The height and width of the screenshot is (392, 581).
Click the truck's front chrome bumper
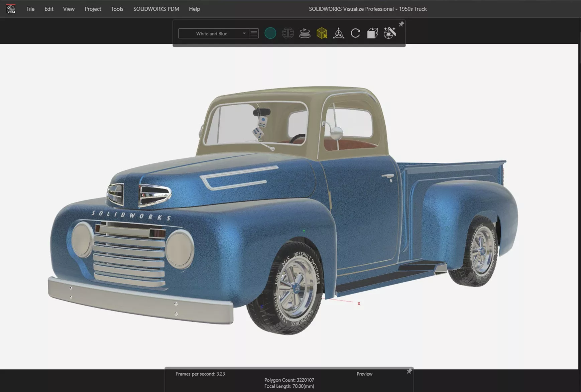(x=140, y=300)
